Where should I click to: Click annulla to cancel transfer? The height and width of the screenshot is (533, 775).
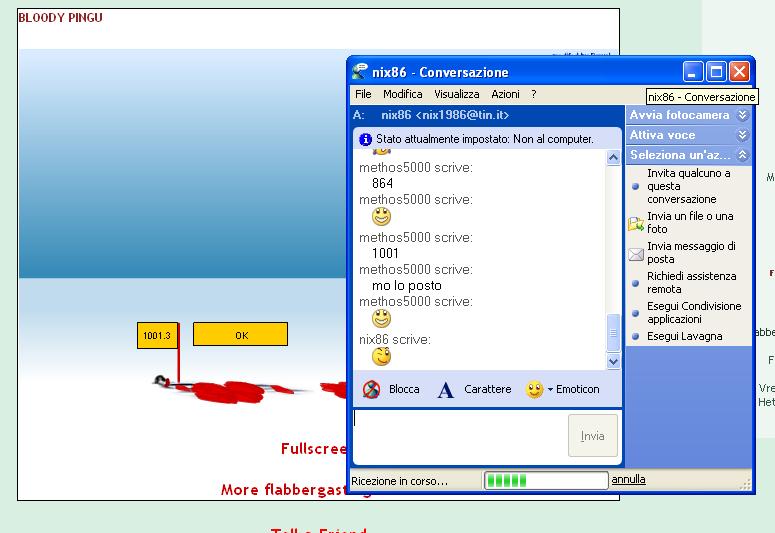(x=628, y=480)
